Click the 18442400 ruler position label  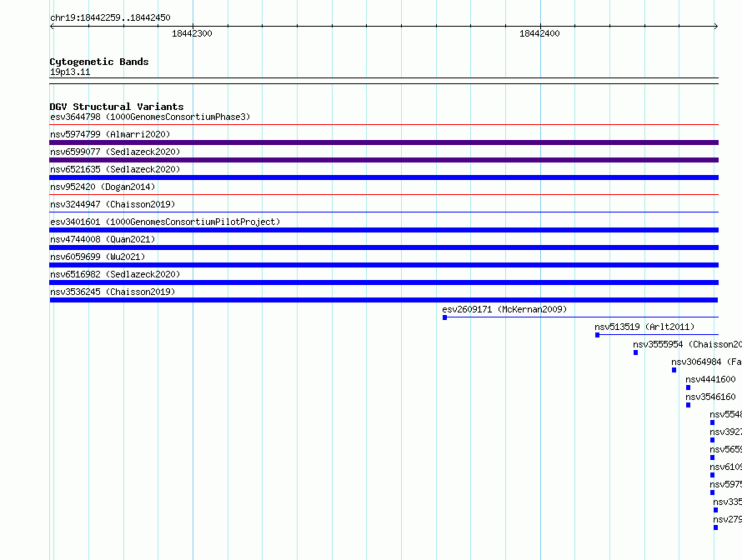pyautogui.click(x=539, y=33)
